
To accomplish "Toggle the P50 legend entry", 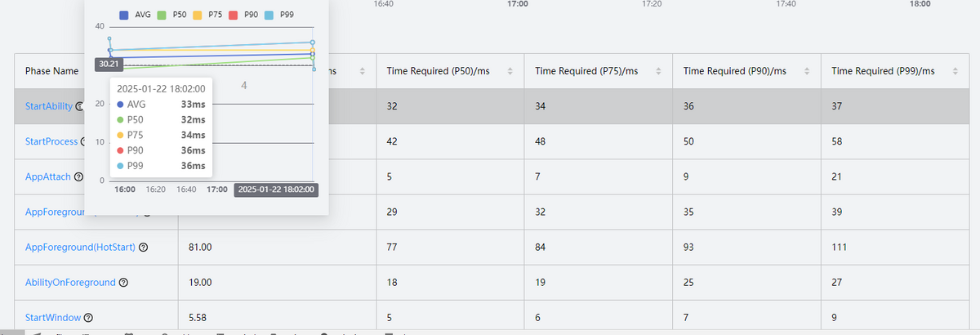I will tap(171, 15).
